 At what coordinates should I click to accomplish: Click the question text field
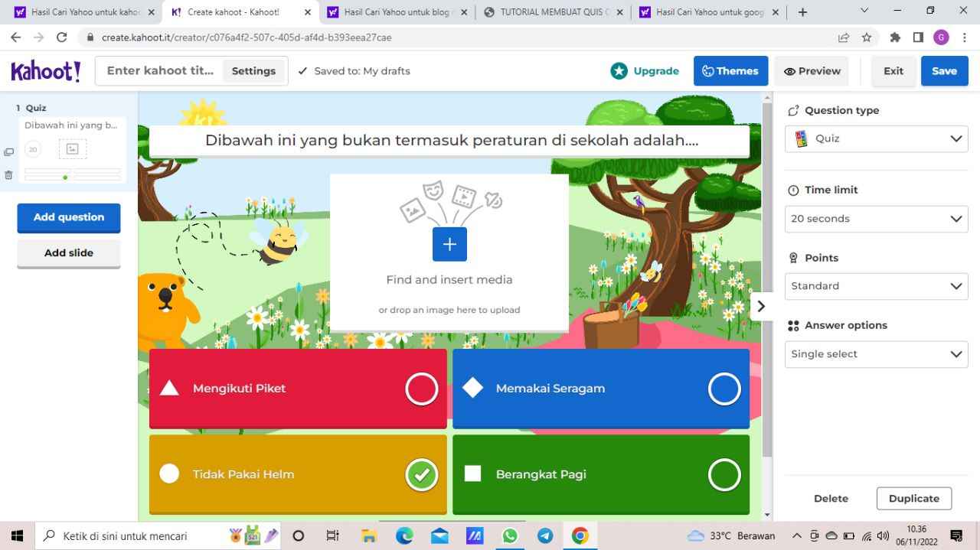[x=449, y=141]
